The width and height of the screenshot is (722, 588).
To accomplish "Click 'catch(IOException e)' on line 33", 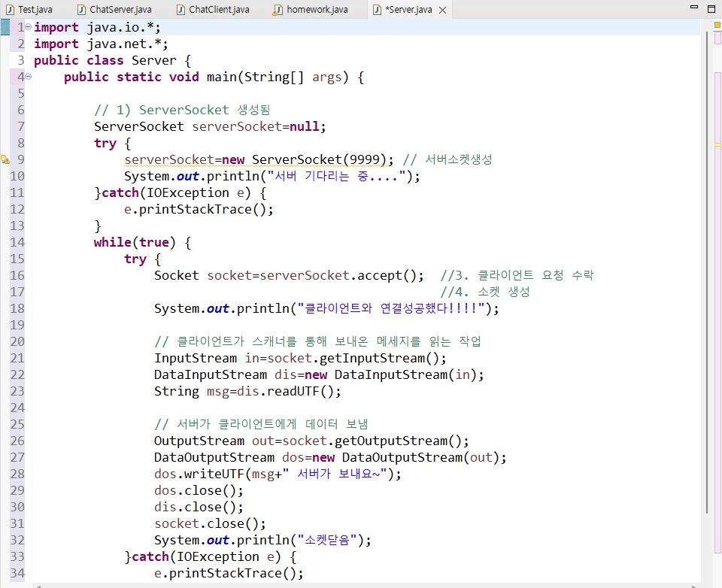I will click(x=206, y=556).
